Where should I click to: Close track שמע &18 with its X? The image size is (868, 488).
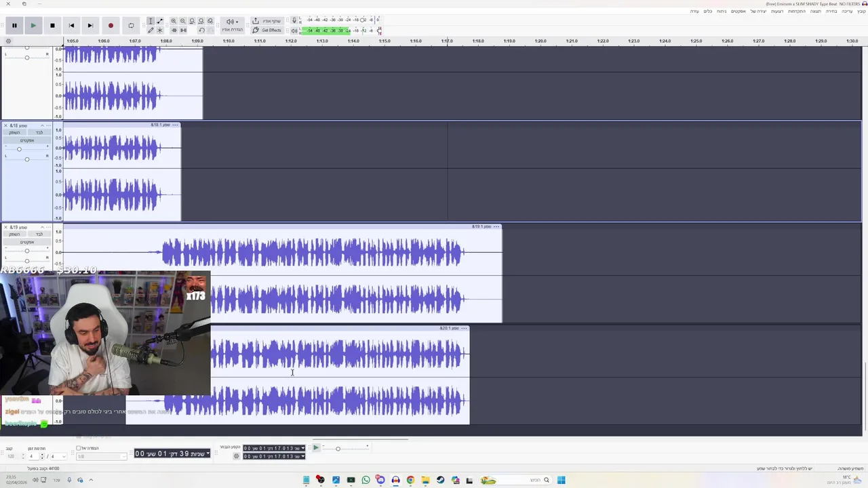pyautogui.click(x=5, y=125)
